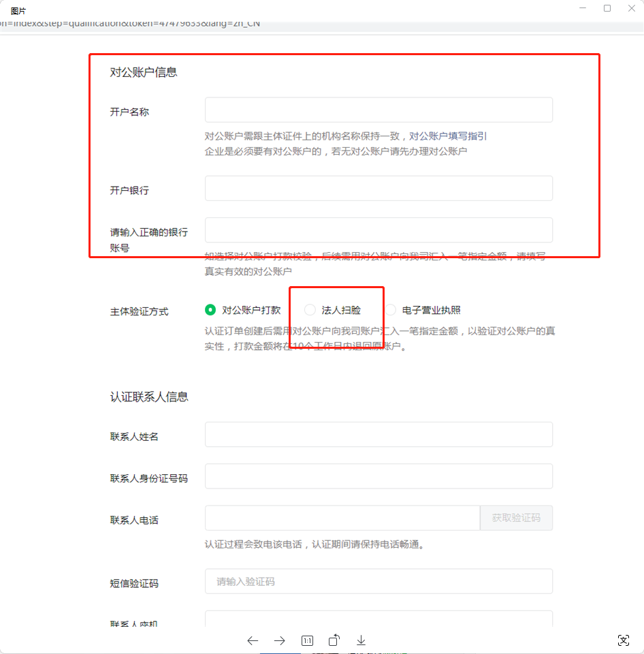This screenshot has height=654, width=644.
Task: Choose 电子营业执照 radio option
Action: tap(391, 310)
